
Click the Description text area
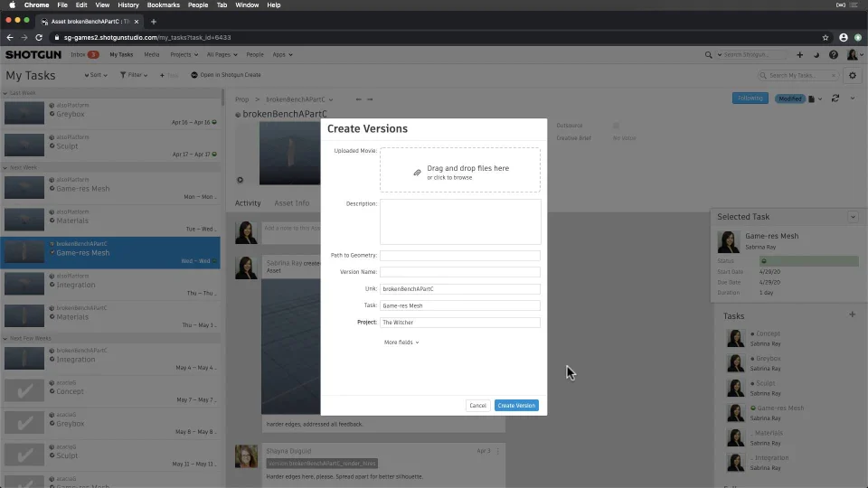pyautogui.click(x=460, y=222)
